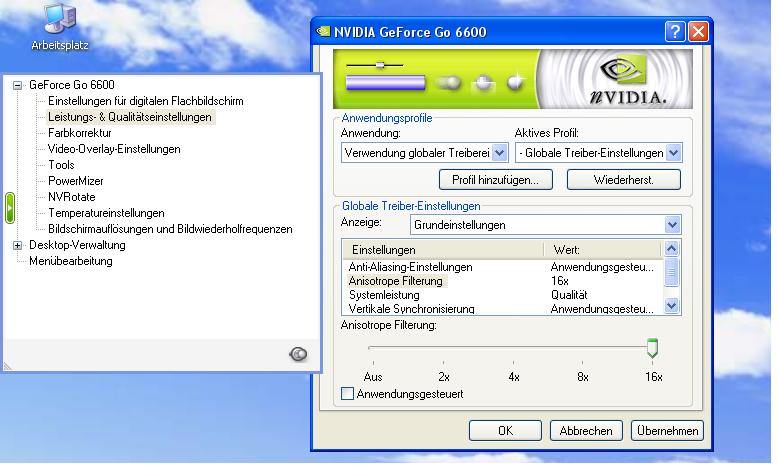Select Systemleistung row
The height and width of the screenshot is (468, 778).
(503, 295)
